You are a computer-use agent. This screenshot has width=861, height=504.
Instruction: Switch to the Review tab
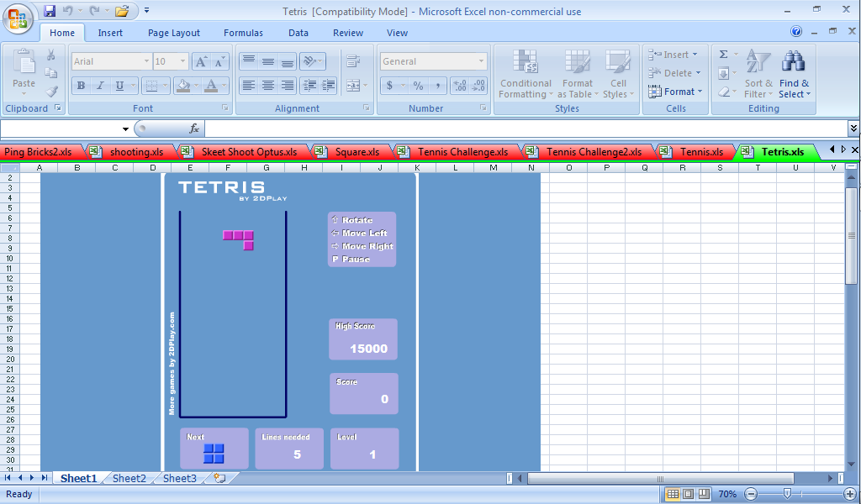pyautogui.click(x=347, y=33)
